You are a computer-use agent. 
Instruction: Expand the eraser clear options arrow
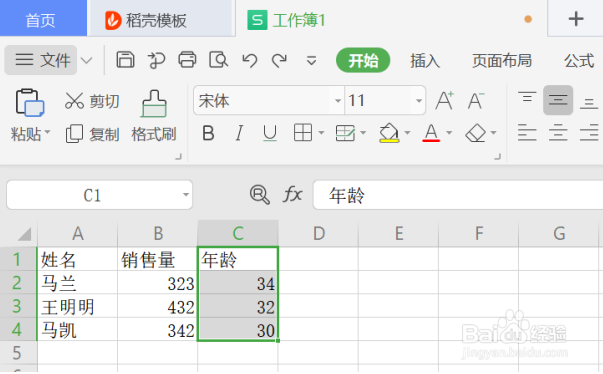pos(493,133)
